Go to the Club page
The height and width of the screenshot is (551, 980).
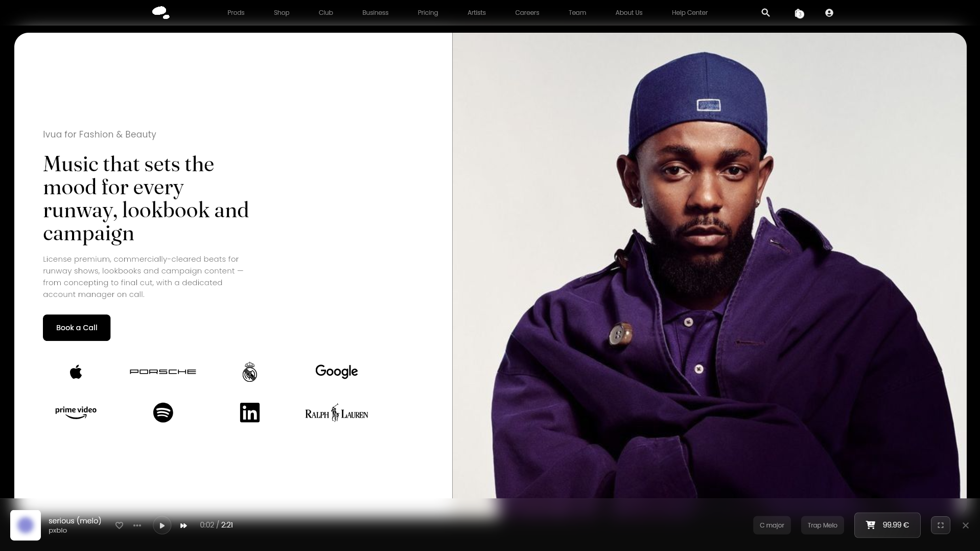click(x=326, y=13)
